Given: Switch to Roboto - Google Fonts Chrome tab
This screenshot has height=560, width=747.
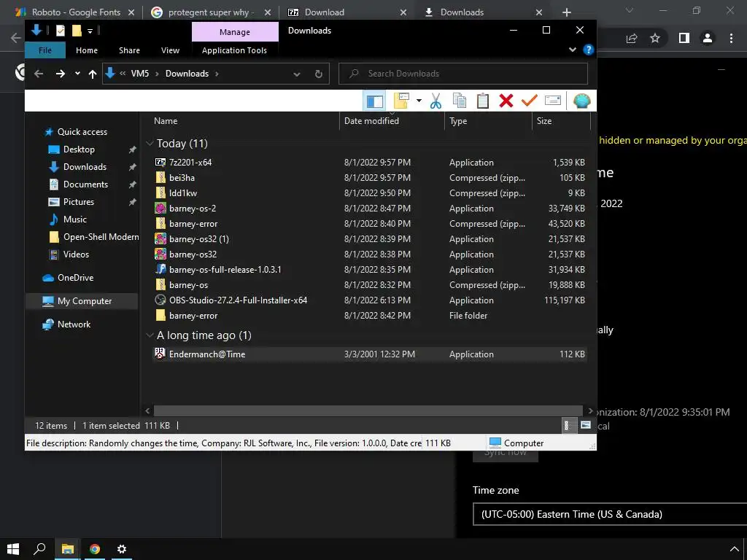Looking at the screenshot, I should (75, 12).
